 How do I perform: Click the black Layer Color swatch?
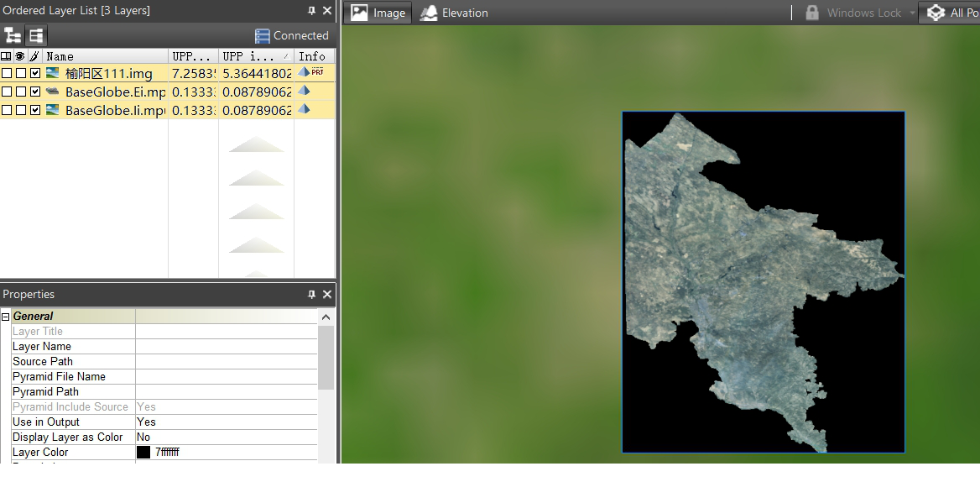pyautogui.click(x=143, y=453)
